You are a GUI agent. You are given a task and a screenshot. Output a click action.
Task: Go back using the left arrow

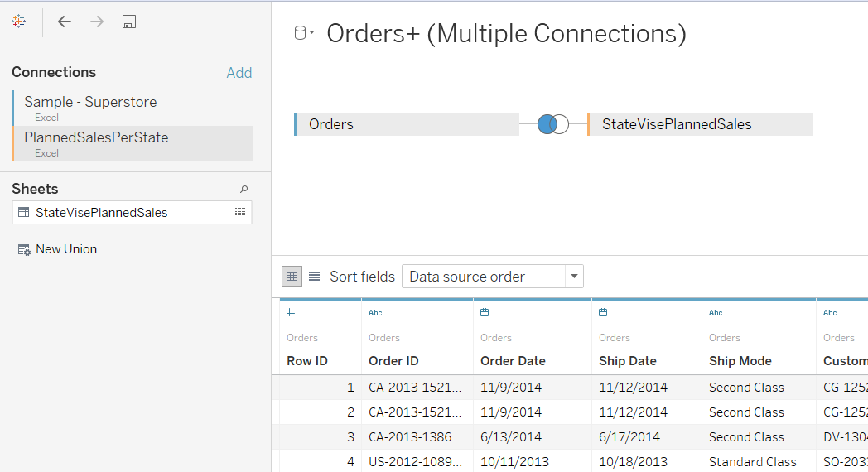(65, 22)
